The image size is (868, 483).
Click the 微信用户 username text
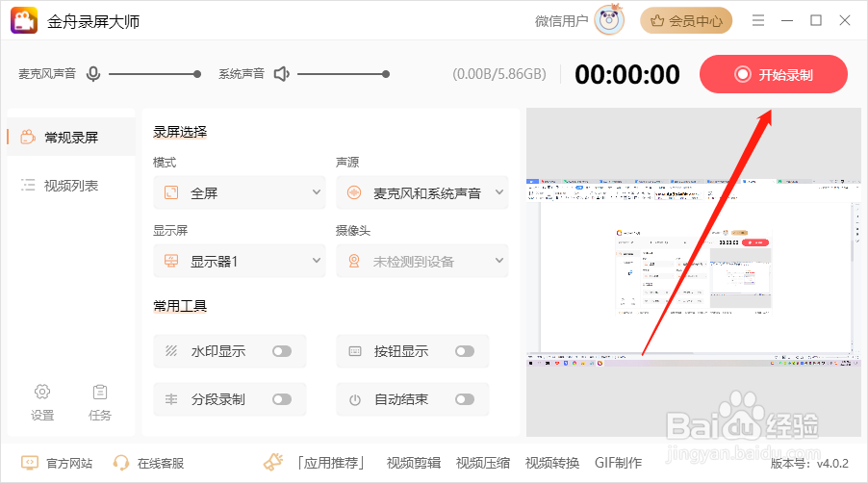pos(561,21)
